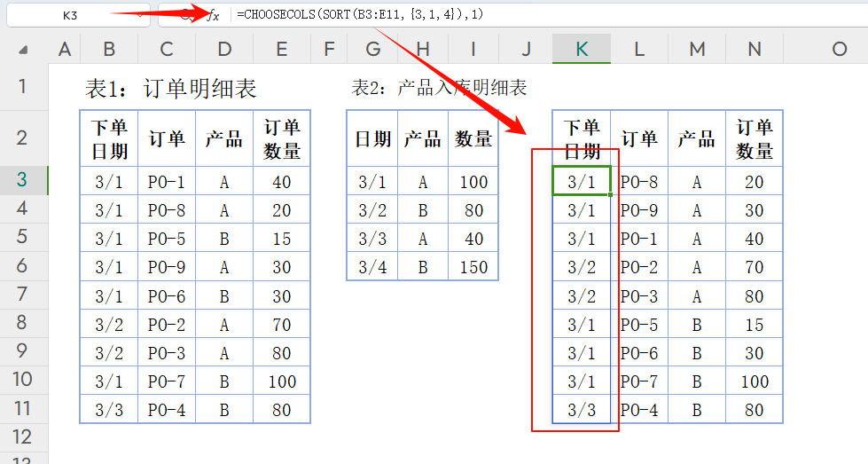Select row 10 header
The image size is (868, 464).
[x=23, y=380]
